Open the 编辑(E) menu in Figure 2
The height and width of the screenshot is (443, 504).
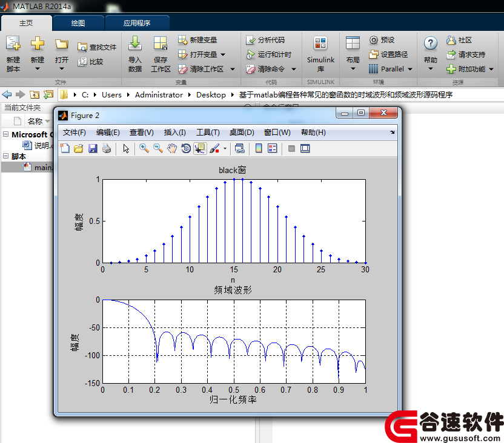pyautogui.click(x=108, y=133)
